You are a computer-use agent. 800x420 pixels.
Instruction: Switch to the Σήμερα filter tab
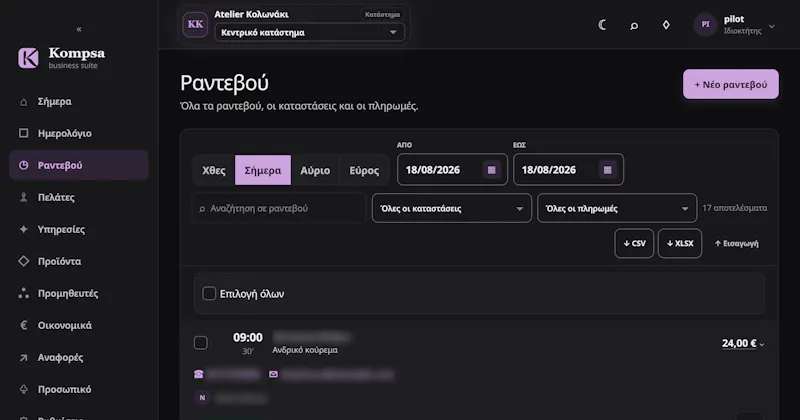(x=263, y=170)
